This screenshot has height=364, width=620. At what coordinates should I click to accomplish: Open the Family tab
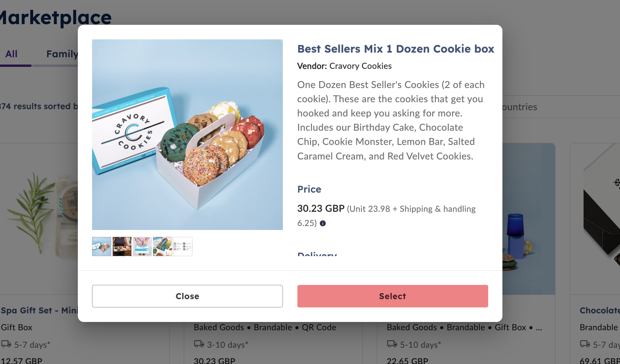pos(62,54)
